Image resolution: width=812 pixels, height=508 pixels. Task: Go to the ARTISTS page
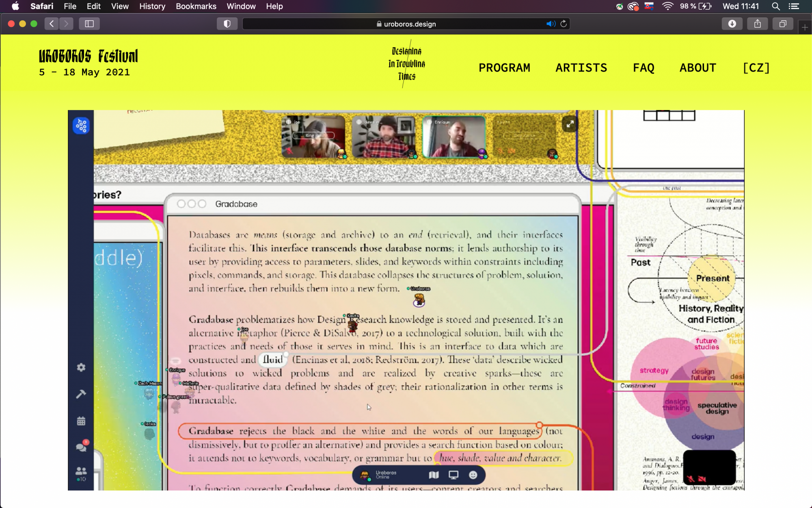point(581,68)
